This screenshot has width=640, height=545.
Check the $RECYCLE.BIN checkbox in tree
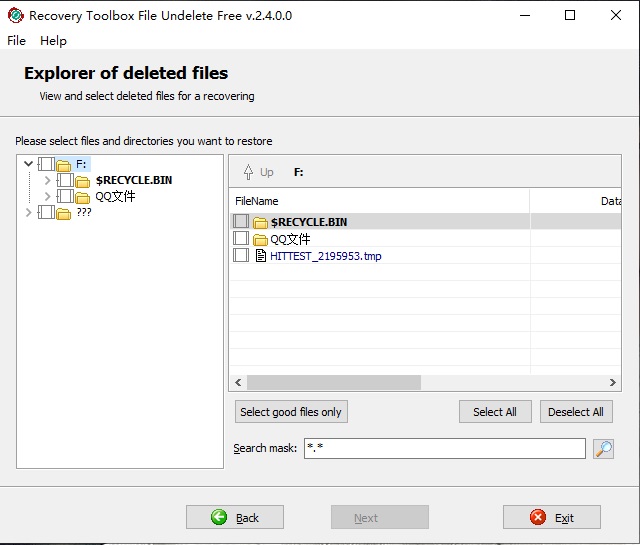point(65,180)
